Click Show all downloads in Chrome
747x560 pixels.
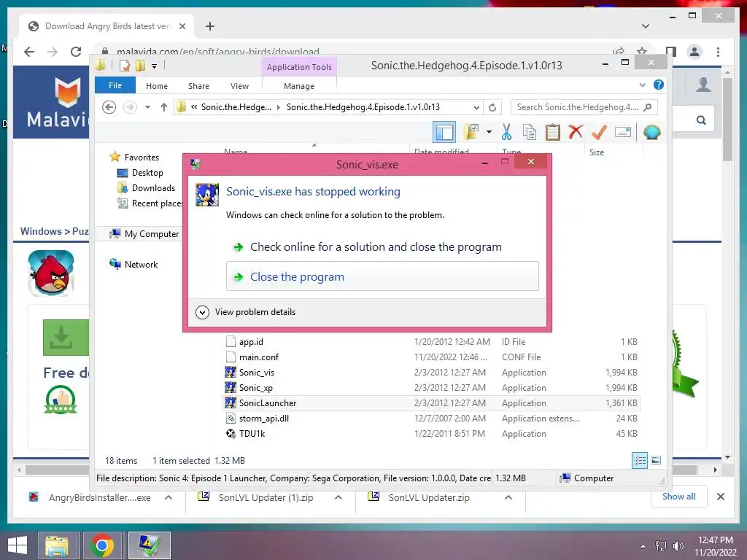(679, 497)
